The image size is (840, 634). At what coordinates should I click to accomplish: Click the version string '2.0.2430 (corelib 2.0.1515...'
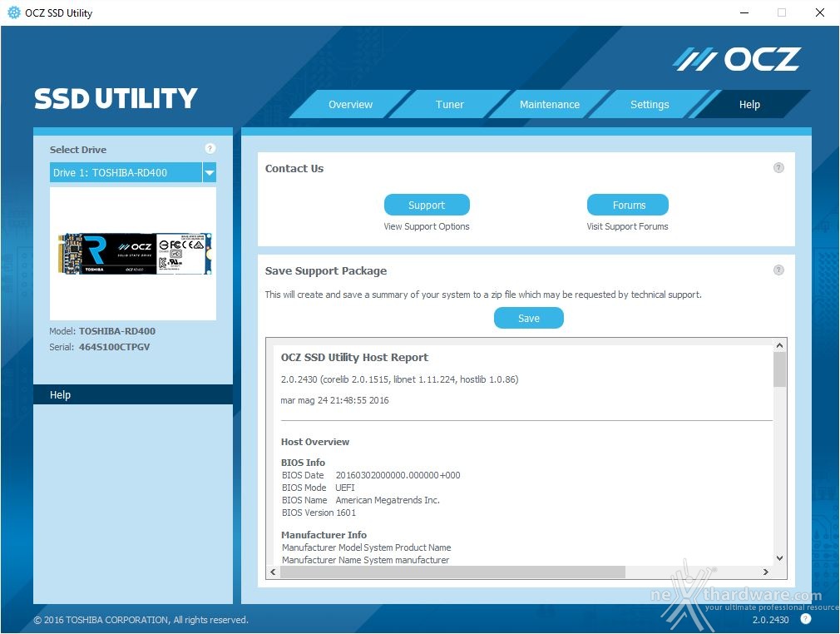coord(400,379)
